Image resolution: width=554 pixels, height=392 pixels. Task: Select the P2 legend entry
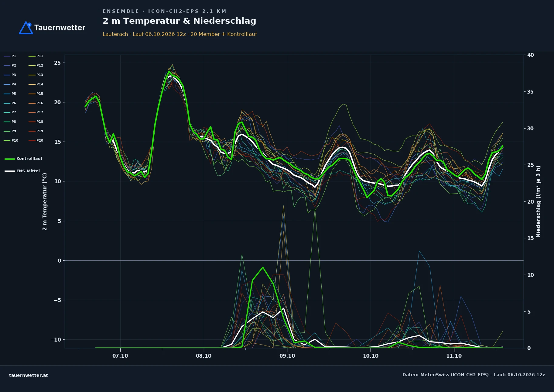[x=10, y=65]
